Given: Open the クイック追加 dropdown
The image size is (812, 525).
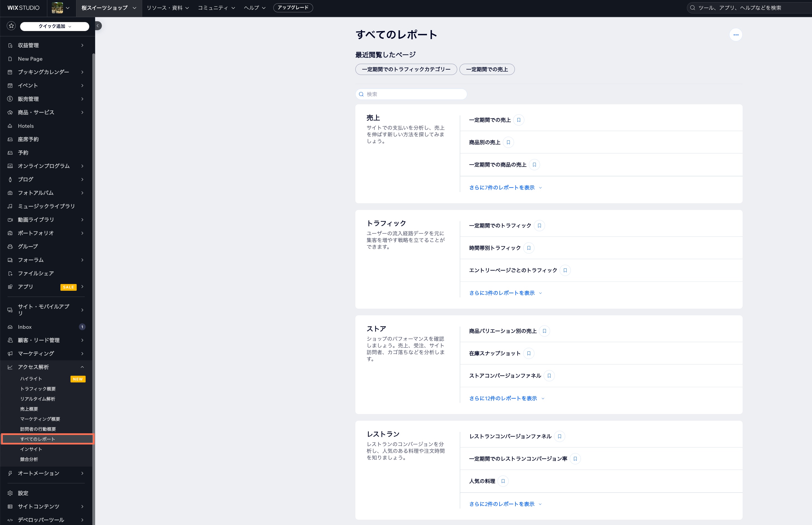Looking at the screenshot, I should 55,26.
